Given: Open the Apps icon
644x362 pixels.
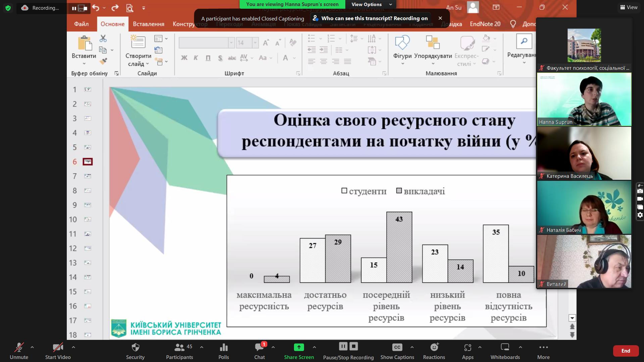Looking at the screenshot, I should pos(467,348).
